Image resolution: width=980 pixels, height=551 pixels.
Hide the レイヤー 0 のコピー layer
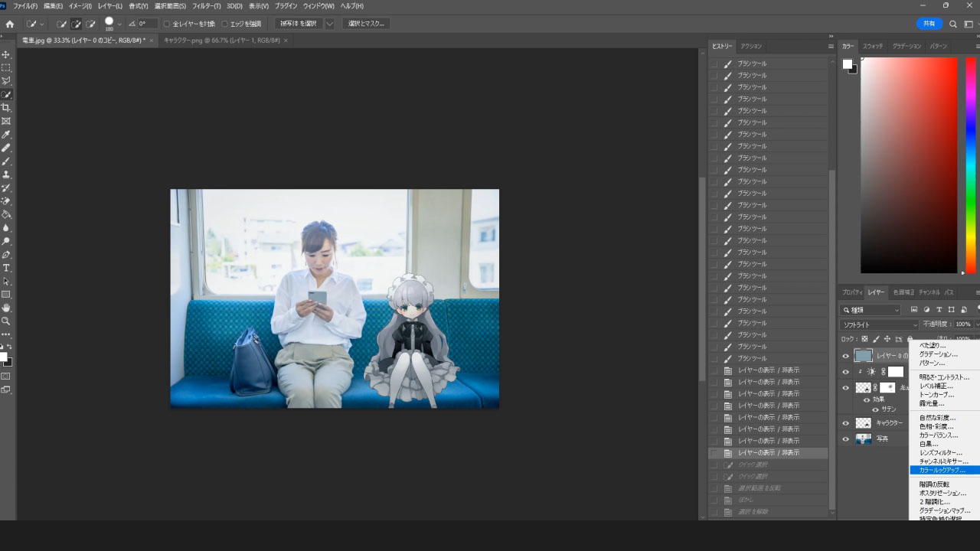coord(846,355)
